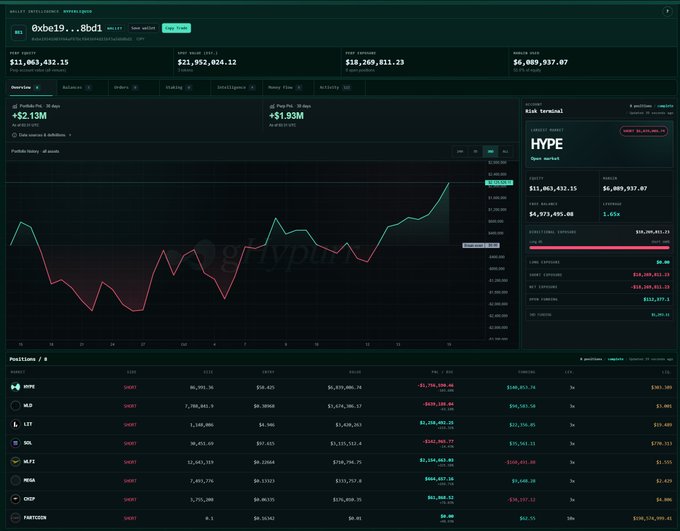This screenshot has height=531, width=680.
Task: Expand Data sources & definitions
Action: pos(42,135)
